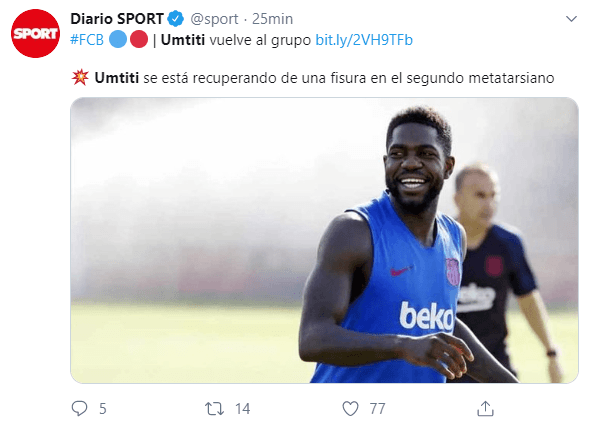Open the Diario SPORT profile avatar
592x428 pixels.
click(35, 34)
